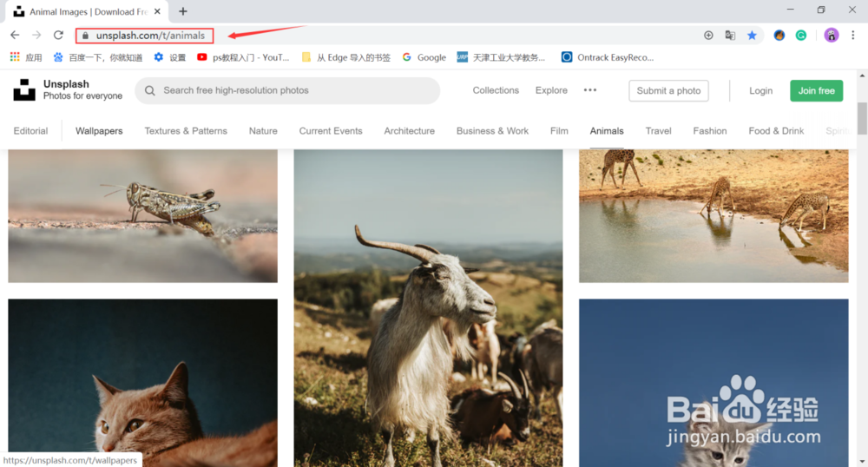Click the browser forward arrow
The height and width of the screenshot is (467, 868).
[x=36, y=35]
